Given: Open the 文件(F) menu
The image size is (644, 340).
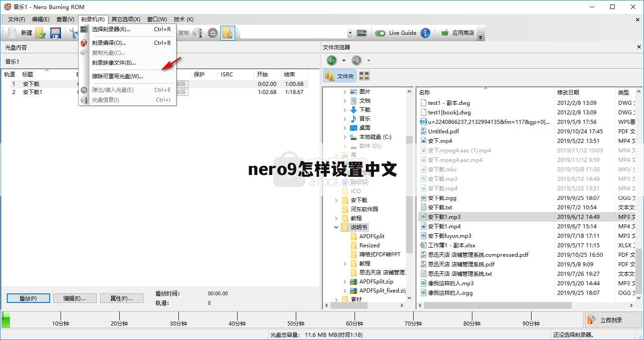Looking at the screenshot, I should tap(17, 19).
